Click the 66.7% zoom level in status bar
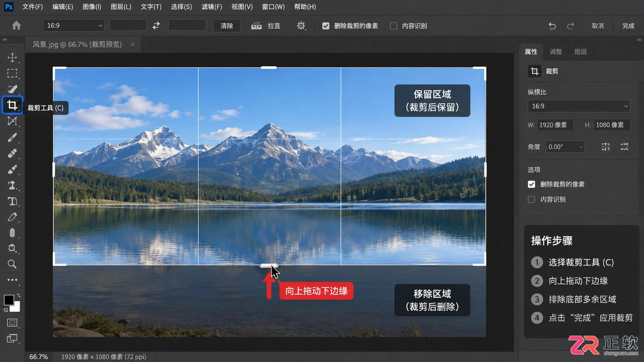644x362 pixels. pos(38,357)
